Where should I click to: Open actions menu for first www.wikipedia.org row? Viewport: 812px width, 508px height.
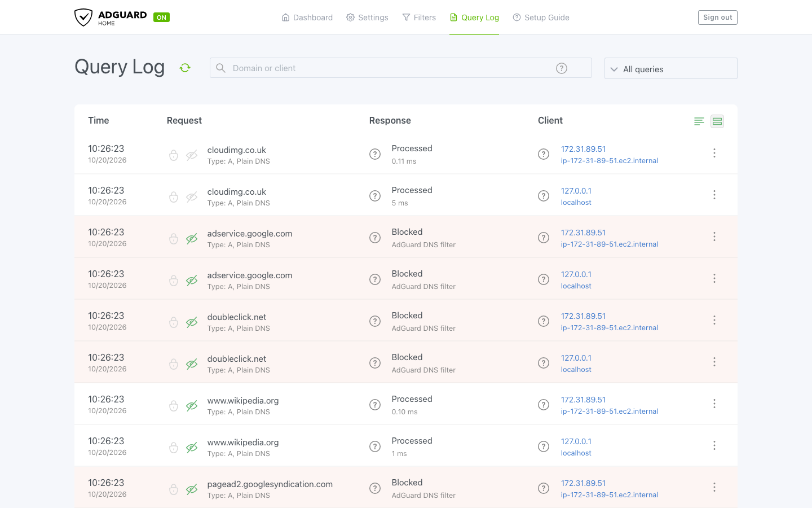(714, 404)
